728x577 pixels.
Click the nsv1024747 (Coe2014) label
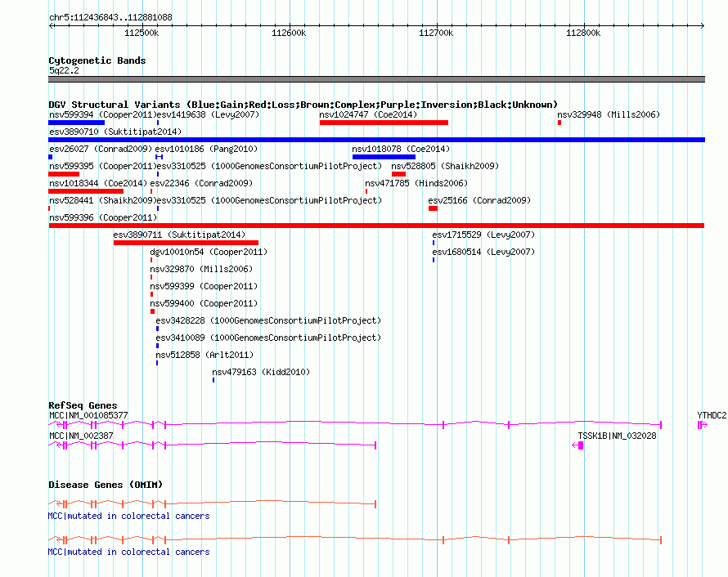tap(368, 114)
